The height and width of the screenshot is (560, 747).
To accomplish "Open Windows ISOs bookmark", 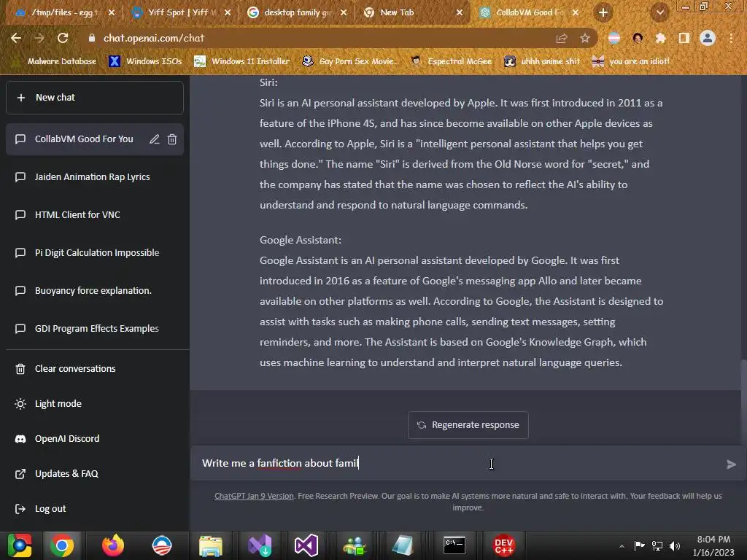I will pyautogui.click(x=145, y=61).
